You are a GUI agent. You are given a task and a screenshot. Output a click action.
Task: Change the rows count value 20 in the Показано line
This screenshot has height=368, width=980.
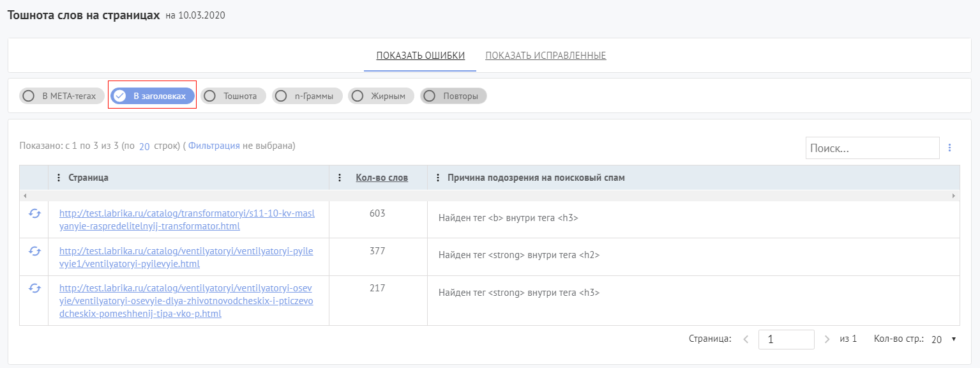[144, 146]
